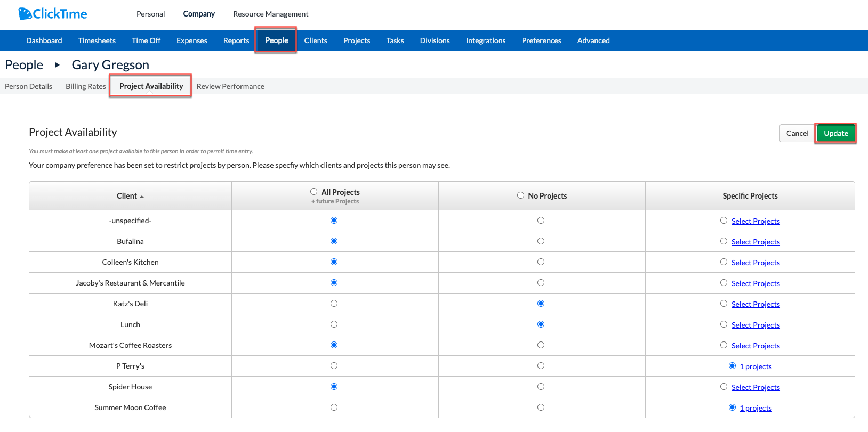Open Select Projects link for Jacoby's Restaurant
The image size is (868, 432).
point(756,283)
